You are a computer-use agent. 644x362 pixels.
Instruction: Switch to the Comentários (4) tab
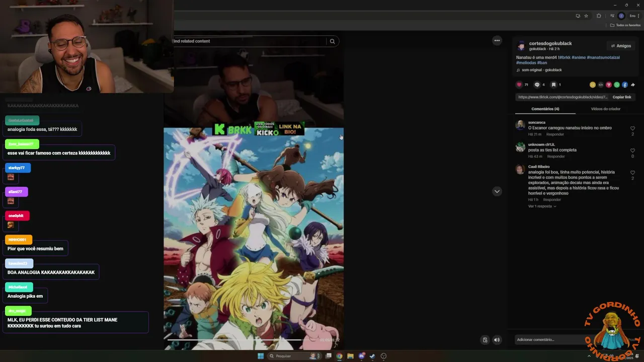[x=545, y=109]
